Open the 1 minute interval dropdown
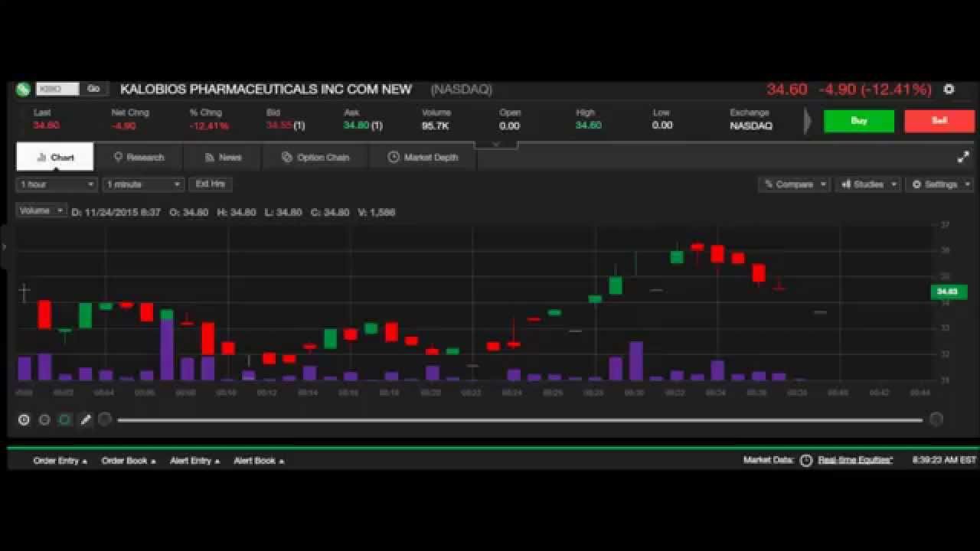 (143, 184)
